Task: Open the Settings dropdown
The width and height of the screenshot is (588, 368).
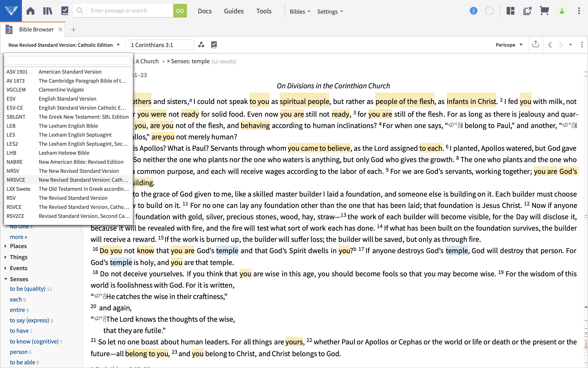Action: pyautogui.click(x=330, y=11)
